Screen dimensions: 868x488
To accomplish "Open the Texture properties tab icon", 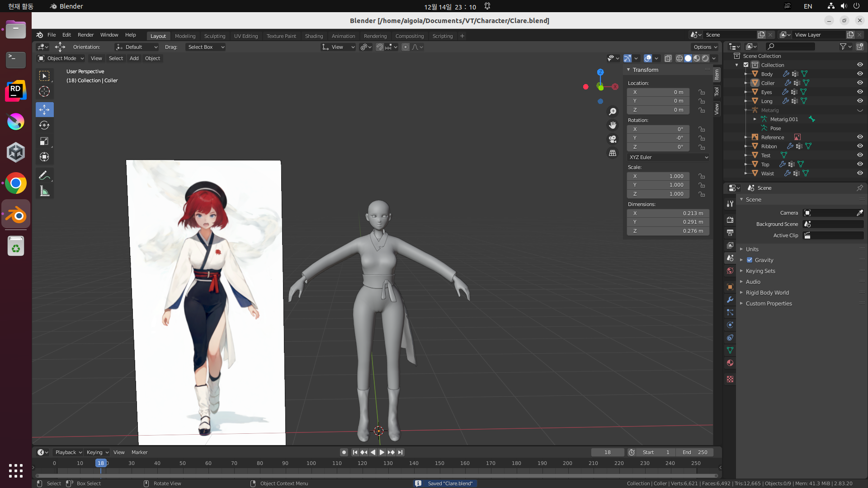I will 730,379.
